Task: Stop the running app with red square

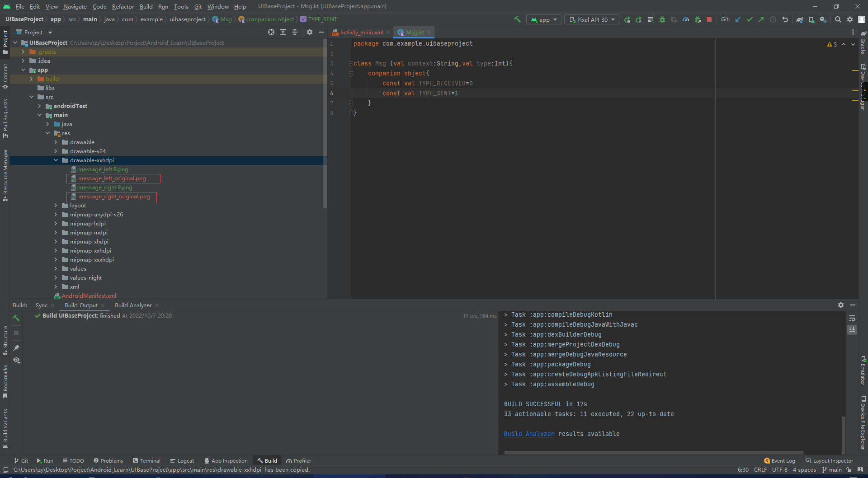Action: [x=709, y=19]
